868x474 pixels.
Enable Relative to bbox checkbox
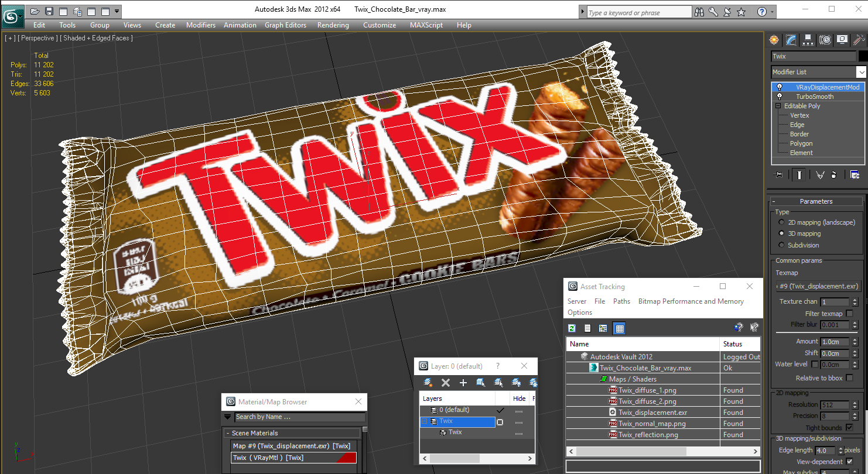pos(849,378)
